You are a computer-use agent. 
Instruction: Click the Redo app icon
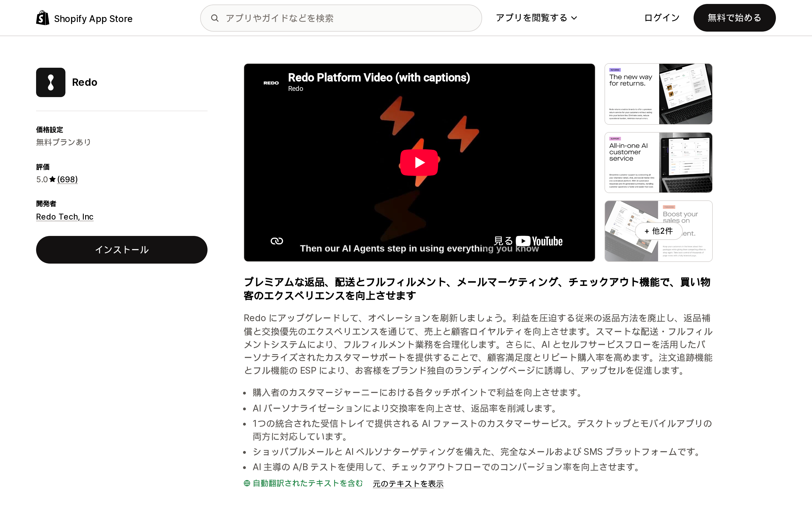pos(51,82)
